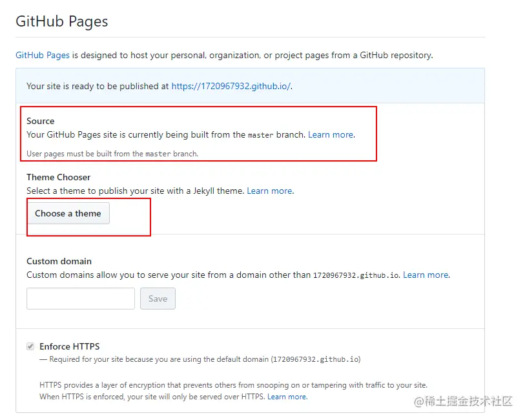Click the Source section heading

[x=41, y=121]
